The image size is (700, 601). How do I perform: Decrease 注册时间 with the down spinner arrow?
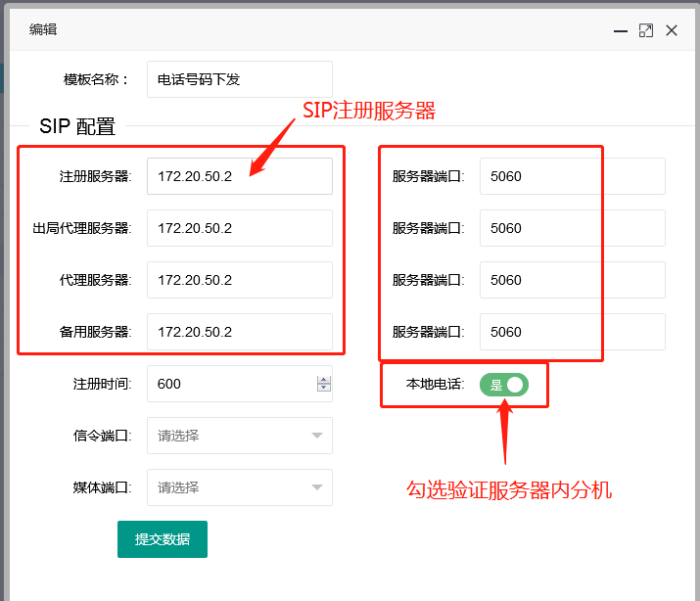[x=324, y=388]
